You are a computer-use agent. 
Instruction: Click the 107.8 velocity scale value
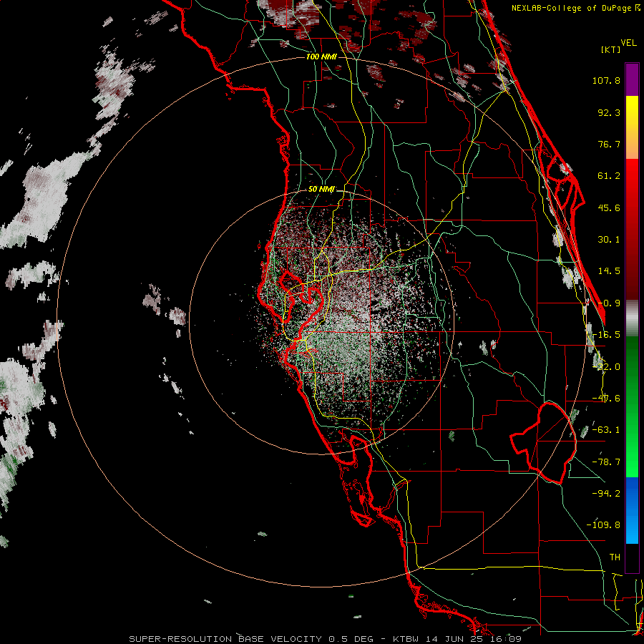tap(606, 80)
